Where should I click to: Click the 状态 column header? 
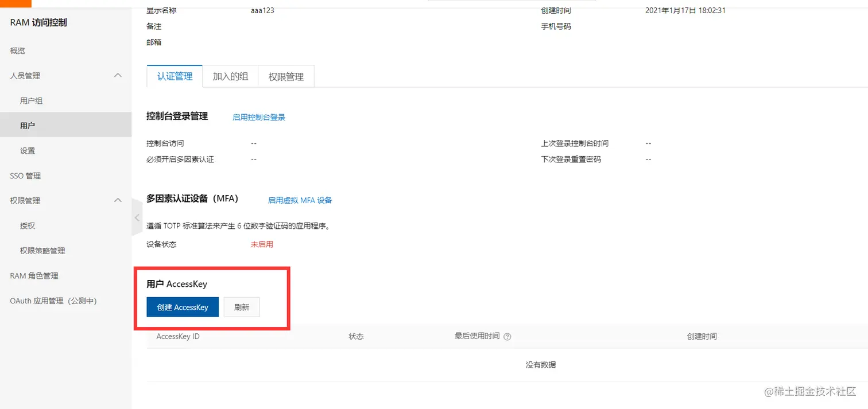click(356, 336)
